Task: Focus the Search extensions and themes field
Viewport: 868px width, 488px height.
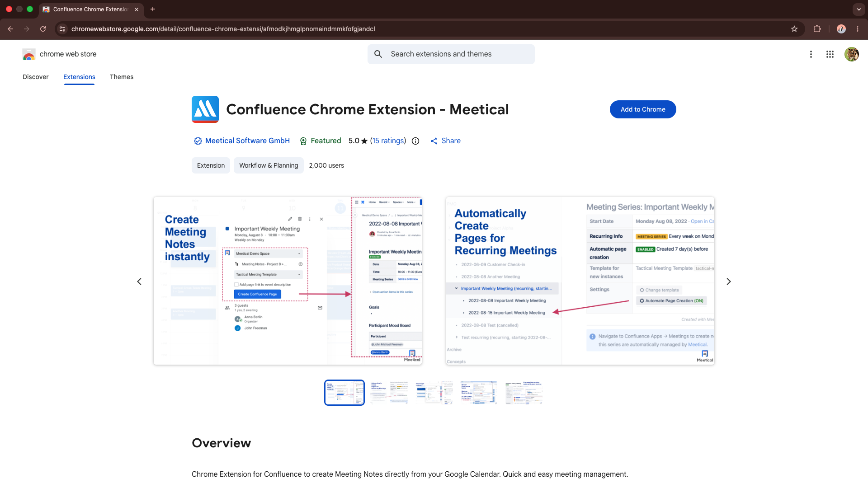Action: pos(451,54)
